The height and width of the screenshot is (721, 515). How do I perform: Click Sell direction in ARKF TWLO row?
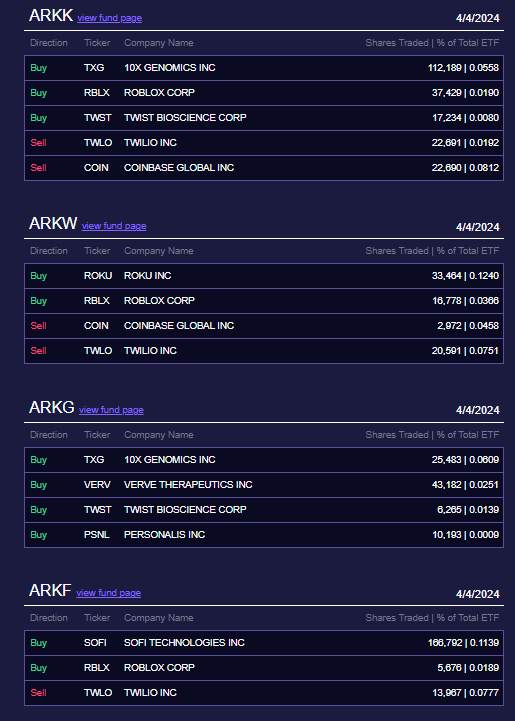39,692
